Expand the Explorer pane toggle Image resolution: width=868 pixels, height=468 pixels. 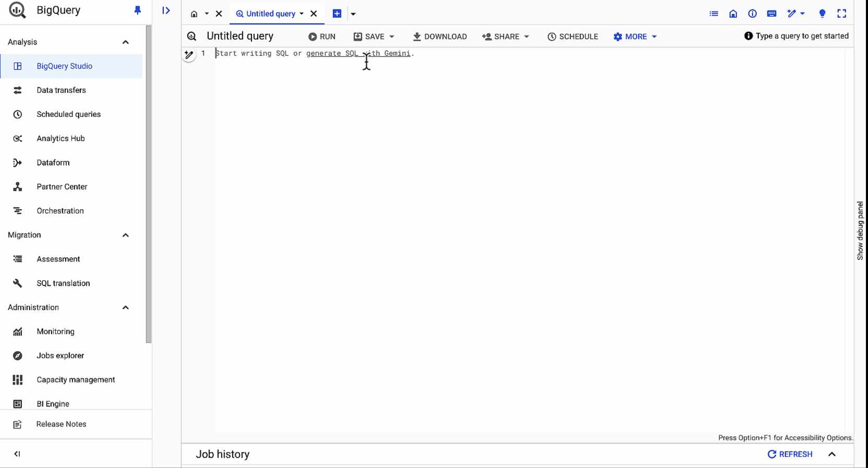point(166,10)
